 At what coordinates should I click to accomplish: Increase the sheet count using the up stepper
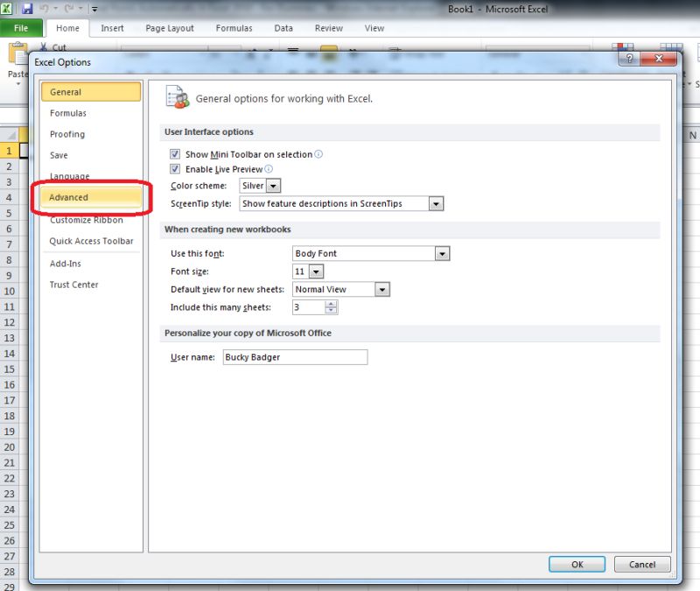coord(330,304)
